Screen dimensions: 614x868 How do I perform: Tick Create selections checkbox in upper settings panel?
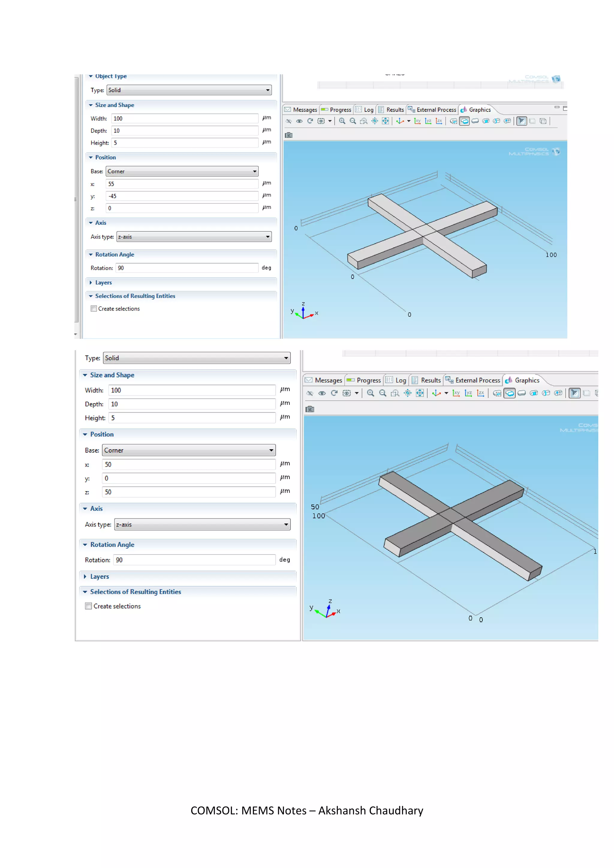point(94,308)
